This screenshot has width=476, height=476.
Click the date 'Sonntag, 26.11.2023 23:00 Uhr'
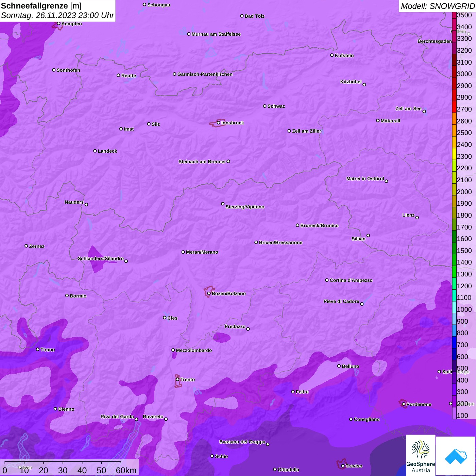pyautogui.click(x=57, y=15)
